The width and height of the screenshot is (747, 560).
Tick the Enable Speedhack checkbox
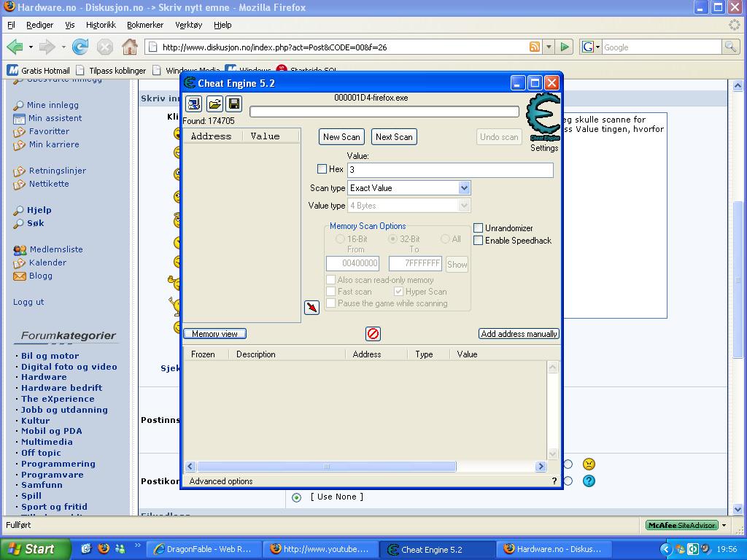[479, 241]
